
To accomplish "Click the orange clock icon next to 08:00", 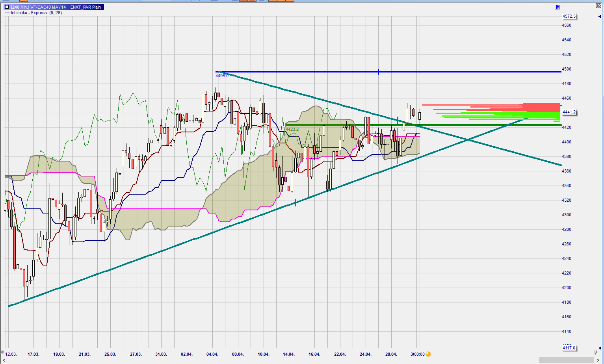I will 428,354.
